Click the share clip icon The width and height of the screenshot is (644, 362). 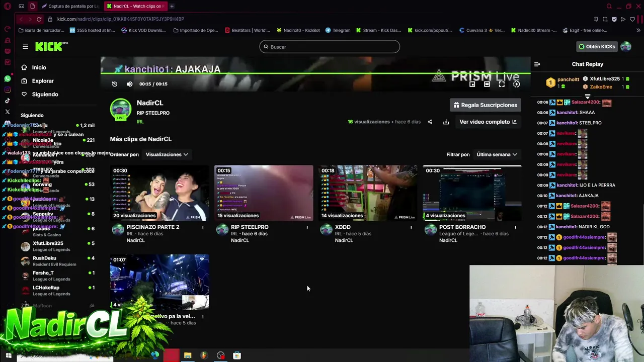coord(430,122)
